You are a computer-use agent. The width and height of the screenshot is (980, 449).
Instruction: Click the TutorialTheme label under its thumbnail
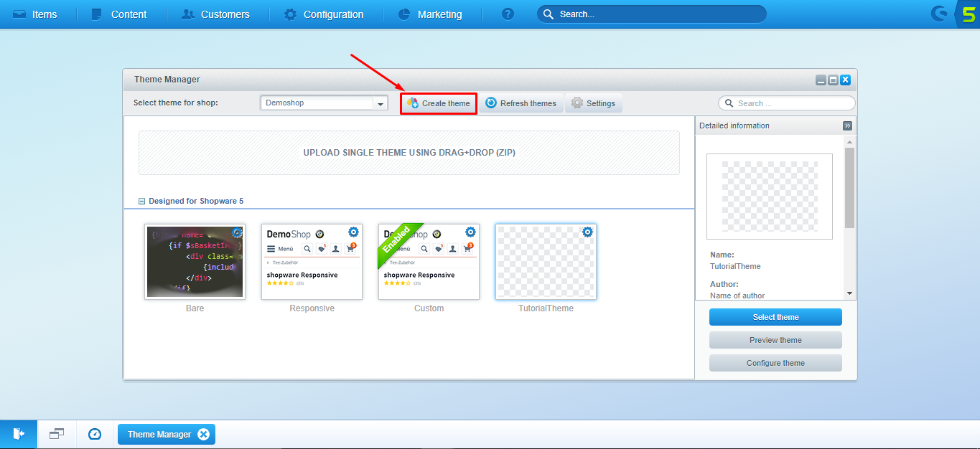(x=546, y=308)
